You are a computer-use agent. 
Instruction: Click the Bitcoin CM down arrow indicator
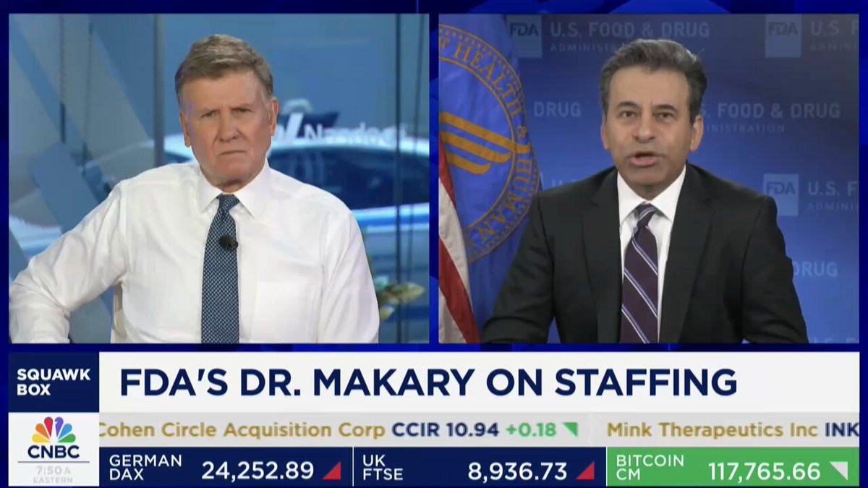(839, 471)
